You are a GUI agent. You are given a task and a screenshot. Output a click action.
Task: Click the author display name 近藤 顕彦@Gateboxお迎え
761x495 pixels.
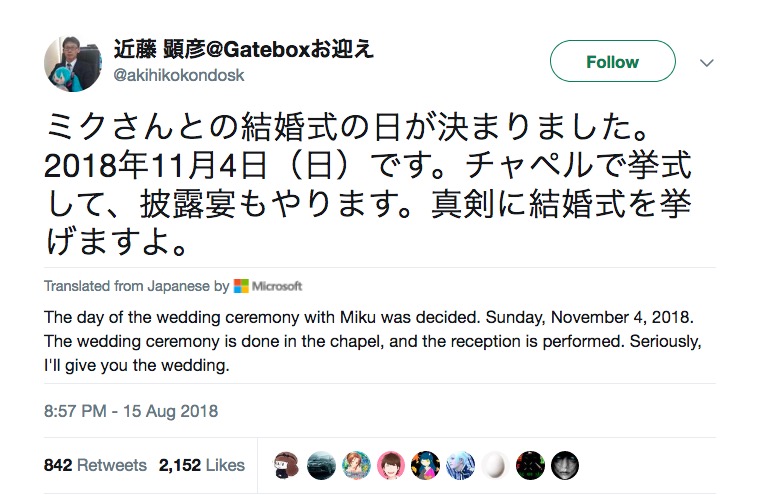[x=244, y=50]
